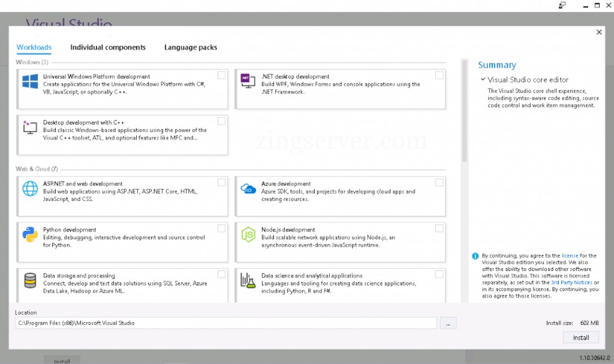
Task: Click the .NET desktop development monitor icon
Action: [248, 81]
